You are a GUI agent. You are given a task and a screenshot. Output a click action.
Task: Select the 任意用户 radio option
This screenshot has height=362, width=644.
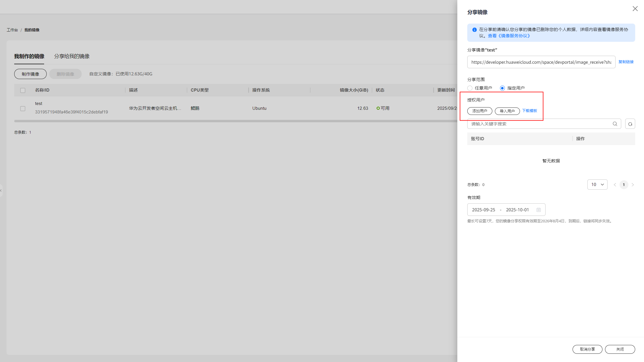[x=470, y=88]
